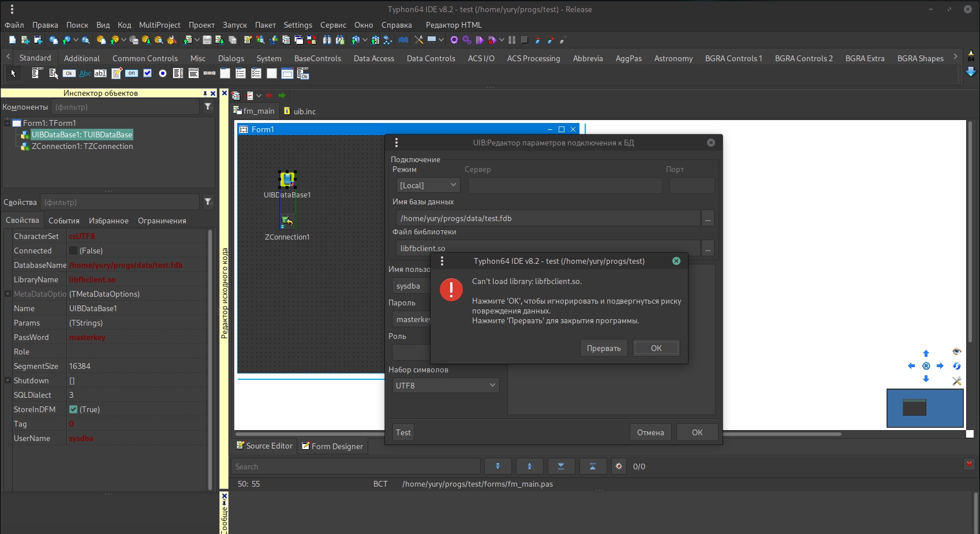Click the purple Run play icon
The width and height of the screenshot is (980, 534).
pyautogui.click(x=479, y=40)
